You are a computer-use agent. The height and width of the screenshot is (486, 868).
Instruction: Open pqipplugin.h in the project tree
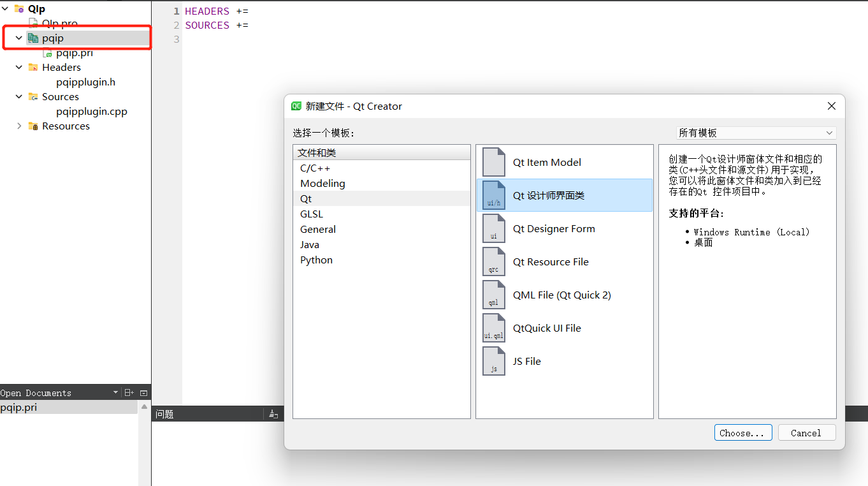coord(85,82)
